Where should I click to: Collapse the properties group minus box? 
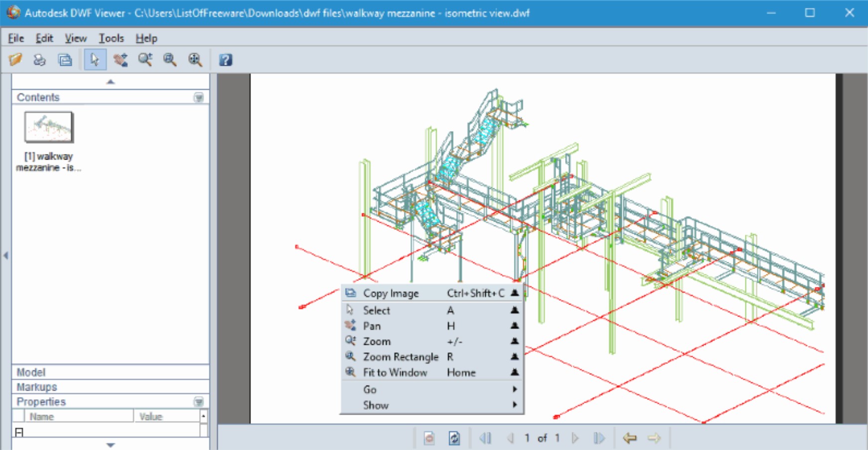19,432
